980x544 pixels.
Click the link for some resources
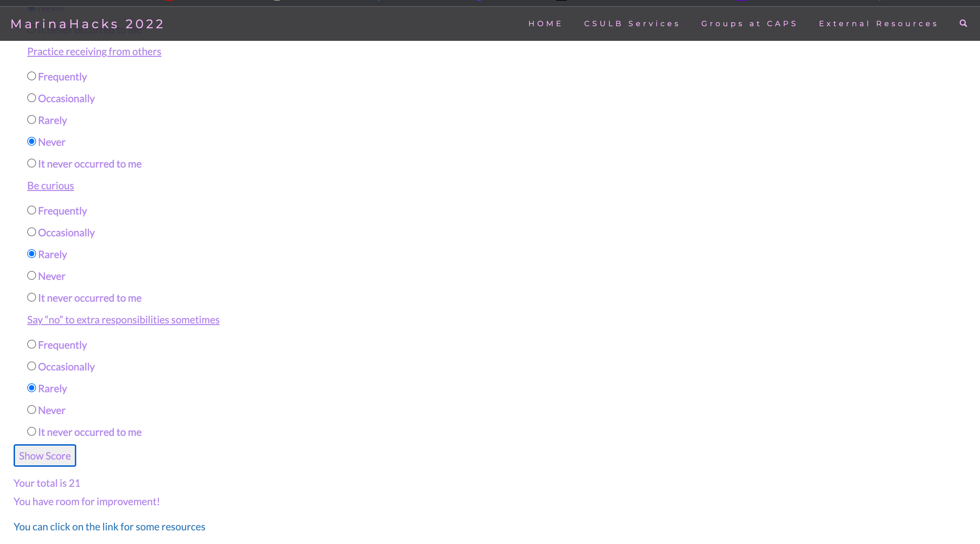[x=109, y=527]
